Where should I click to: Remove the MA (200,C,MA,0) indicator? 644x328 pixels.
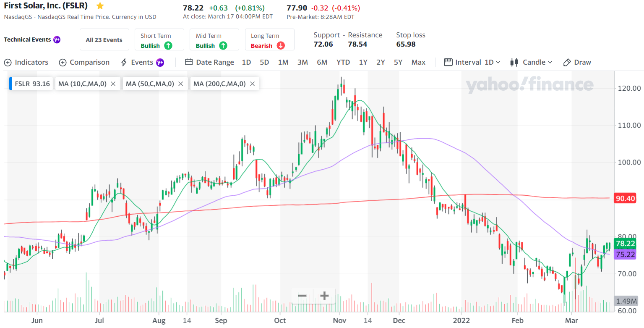[252, 84]
